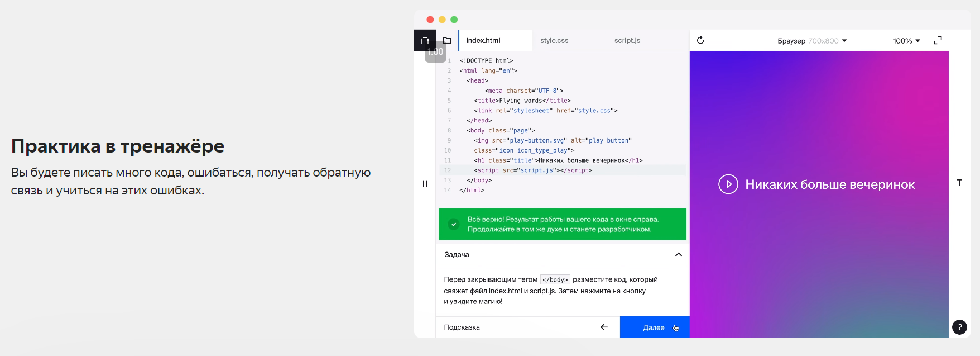
Task: Expand the Подсказка hint section
Action: (x=462, y=327)
